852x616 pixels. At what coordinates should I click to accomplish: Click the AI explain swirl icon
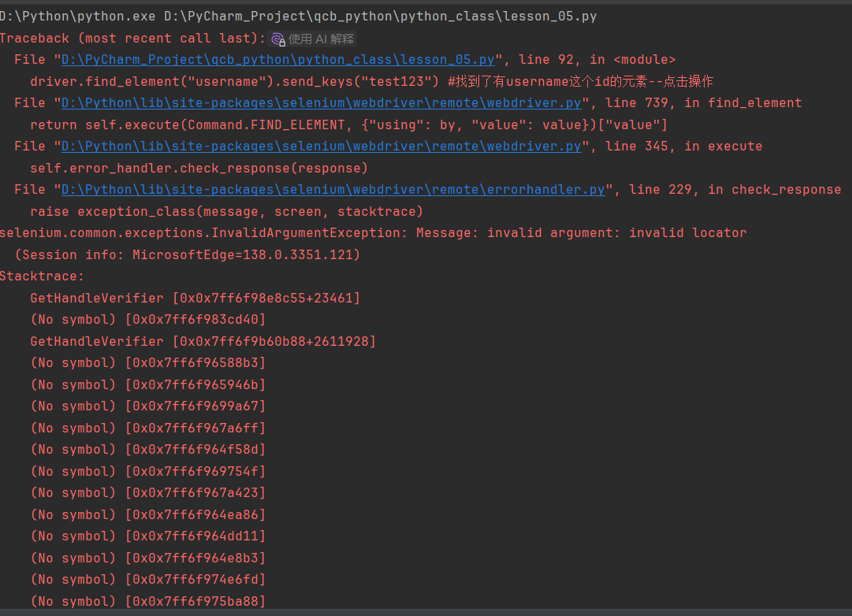277,39
